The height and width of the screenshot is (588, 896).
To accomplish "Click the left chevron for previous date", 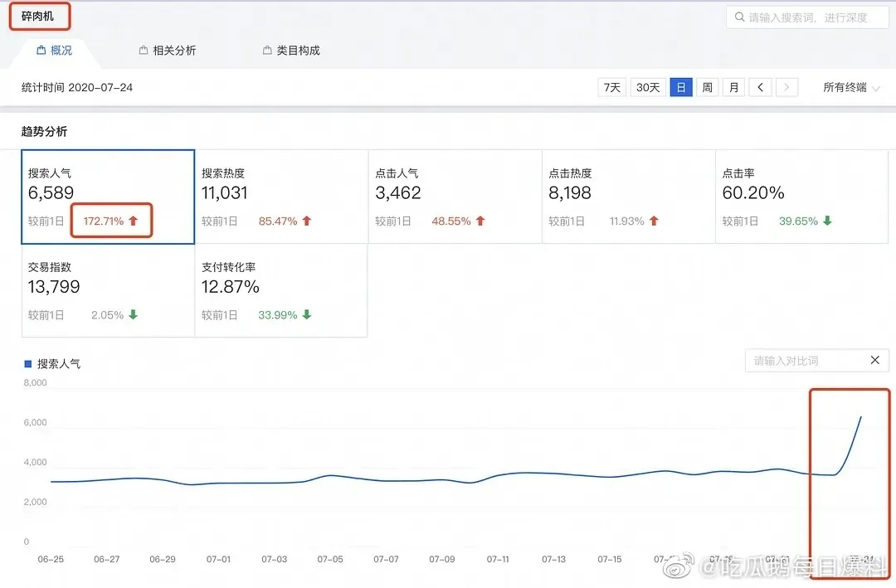I will [761, 86].
